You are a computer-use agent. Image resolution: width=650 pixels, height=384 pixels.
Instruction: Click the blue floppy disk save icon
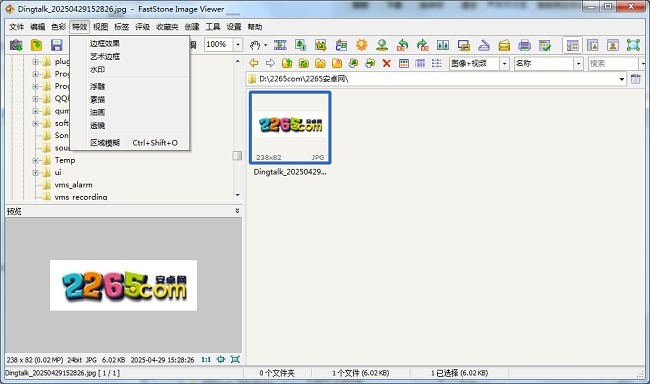57,45
